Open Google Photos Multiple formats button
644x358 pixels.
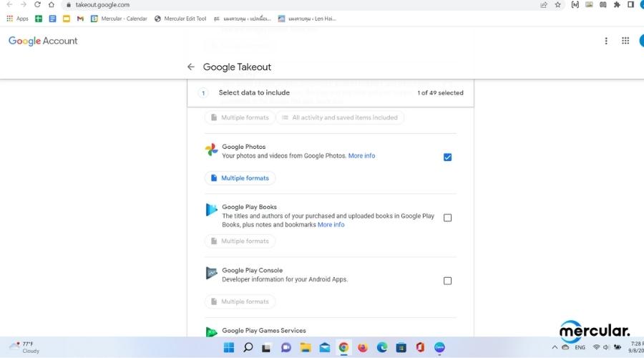click(240, 178)
